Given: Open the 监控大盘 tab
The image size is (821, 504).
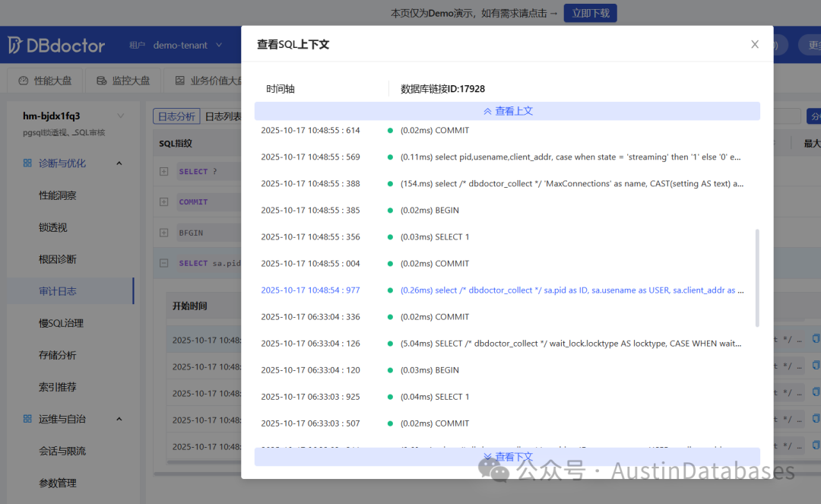Looking at the screenshot, I should [x=123, y=81].
